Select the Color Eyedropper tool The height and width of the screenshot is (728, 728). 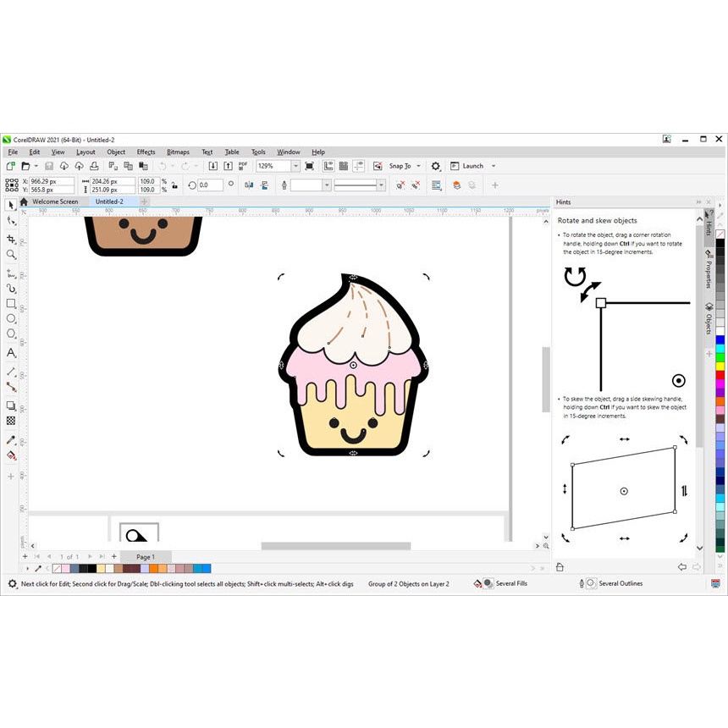click(11, 440)
